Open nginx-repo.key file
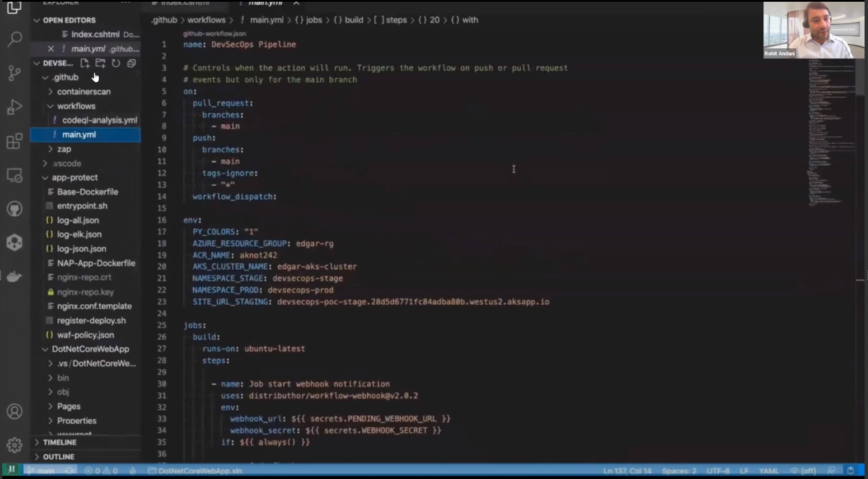The image size is (868, 479). point(86,292)
